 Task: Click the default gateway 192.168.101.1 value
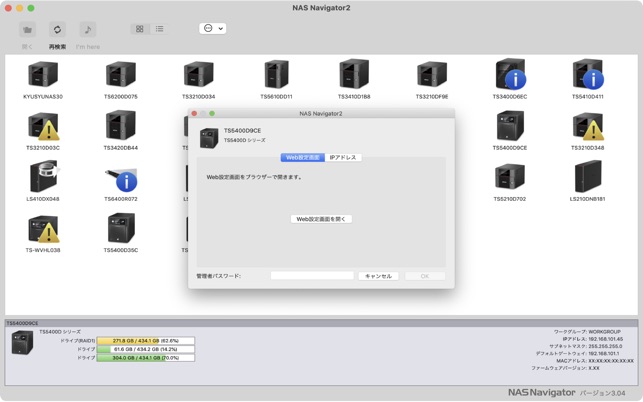click(x=604, y=353)
